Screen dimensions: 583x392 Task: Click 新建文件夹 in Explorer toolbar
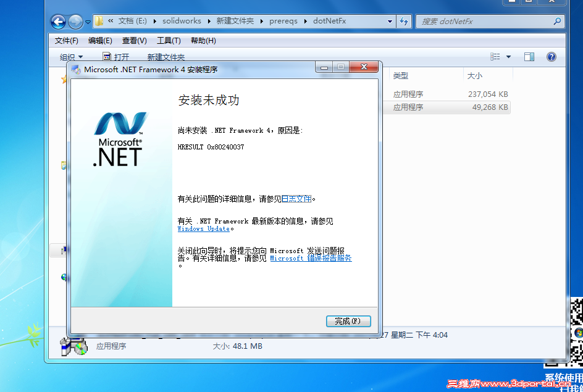click(x=166, y=57)
